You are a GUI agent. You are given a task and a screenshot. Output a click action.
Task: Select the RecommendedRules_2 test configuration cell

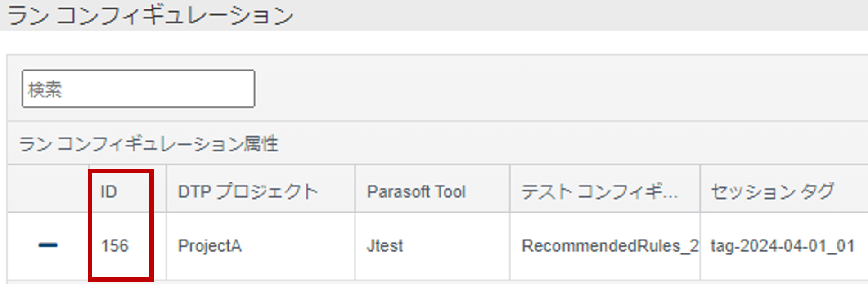[609, 246]
